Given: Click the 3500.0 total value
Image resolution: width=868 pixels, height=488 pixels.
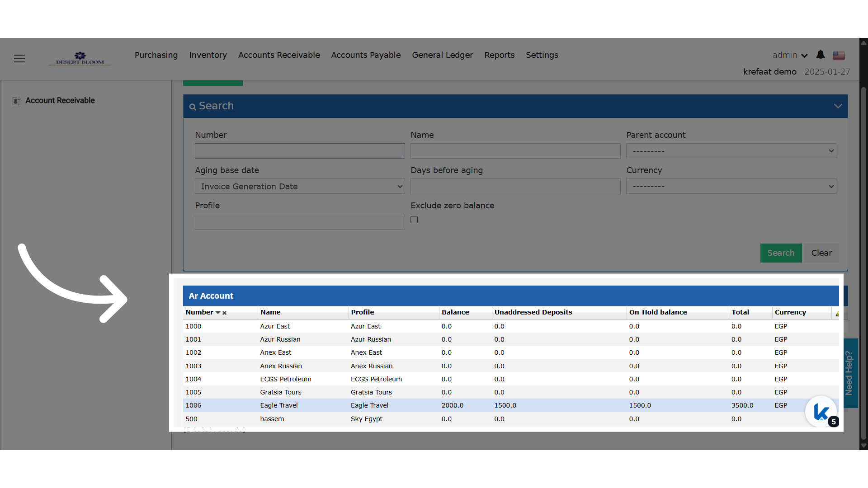Looking at the screenshot, I should tap(742, 405).
